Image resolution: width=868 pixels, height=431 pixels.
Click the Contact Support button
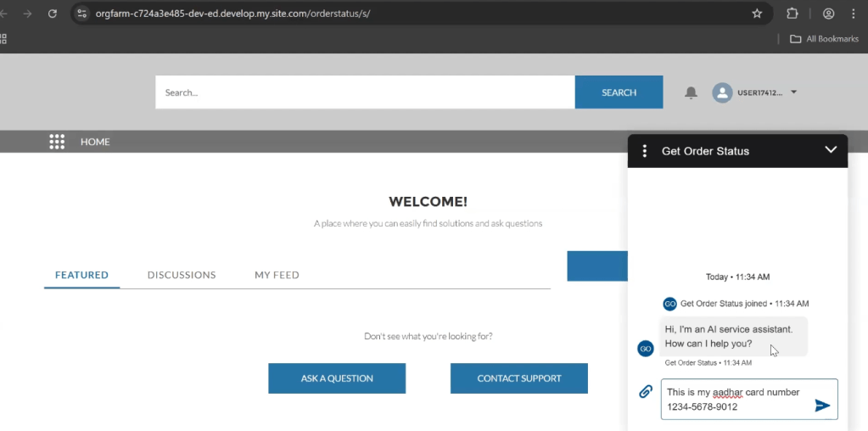(x=518, y=378)
